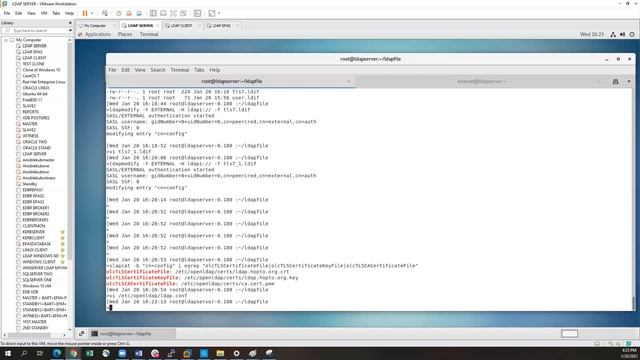Open Excel from the taskbar

[x=89, y=353]
